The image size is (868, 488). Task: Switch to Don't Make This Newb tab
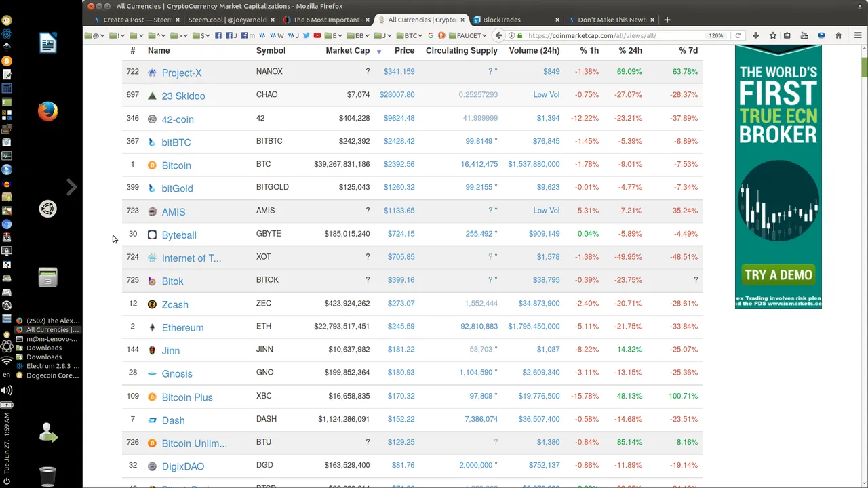(x=610, y=20)
